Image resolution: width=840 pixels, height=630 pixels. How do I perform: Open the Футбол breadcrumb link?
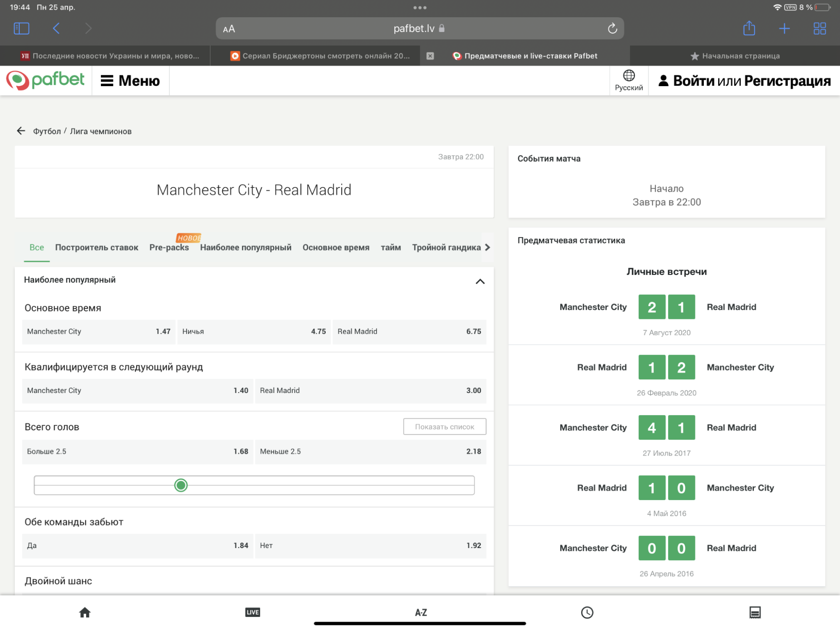click(47, 132)
